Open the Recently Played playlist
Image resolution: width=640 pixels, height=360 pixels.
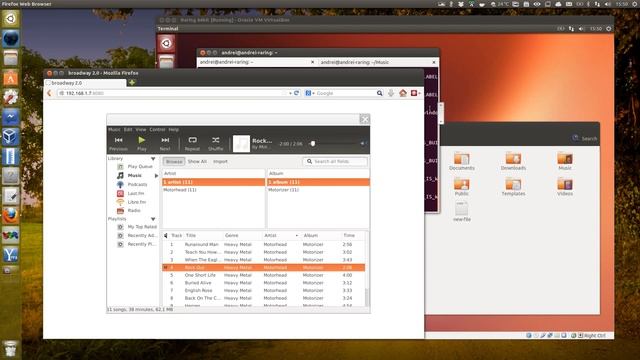tap(141, 244)
